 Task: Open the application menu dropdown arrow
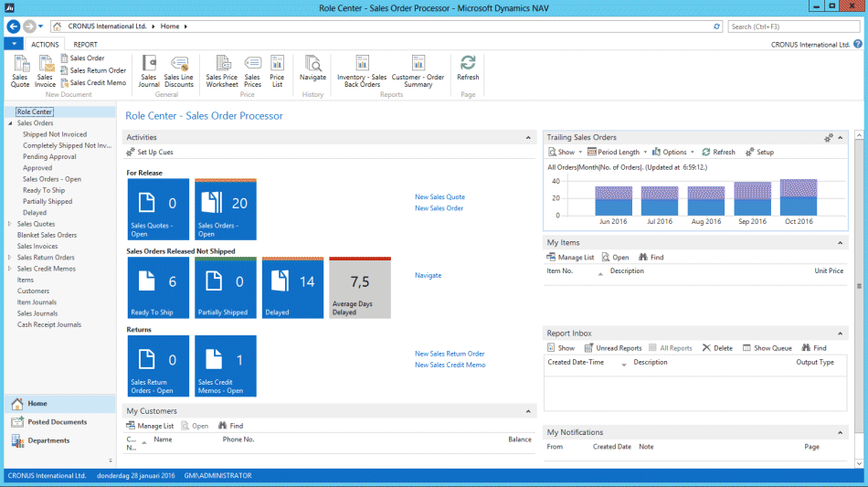coord(14,44)
